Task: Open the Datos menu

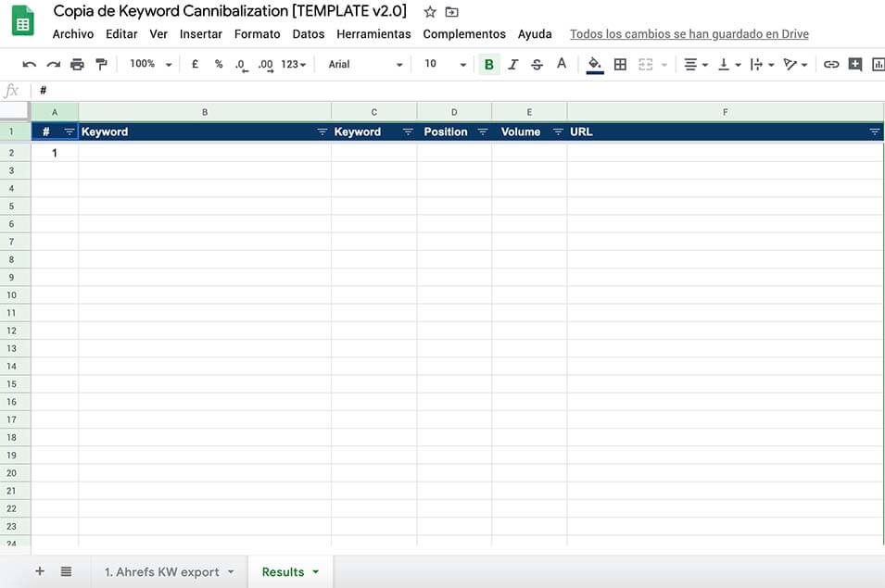Action: pyautogui.click(x=308, y=34)
